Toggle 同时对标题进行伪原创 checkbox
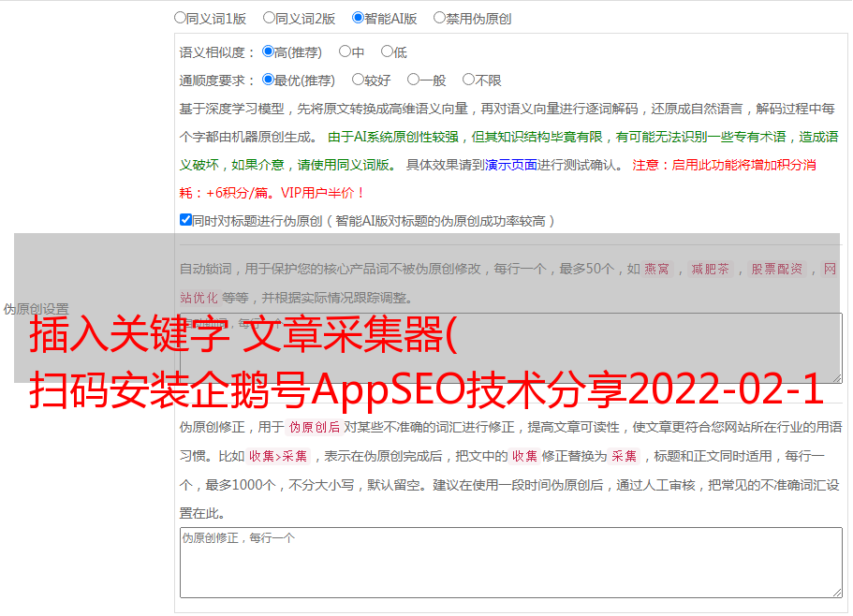Image resolution: width=853 pixels, height=616 pixels. click(x=185, y=220)
